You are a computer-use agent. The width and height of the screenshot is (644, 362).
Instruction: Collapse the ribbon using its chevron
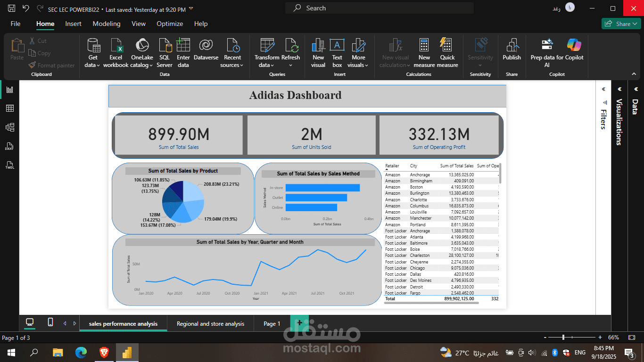[x=634, y=74]
